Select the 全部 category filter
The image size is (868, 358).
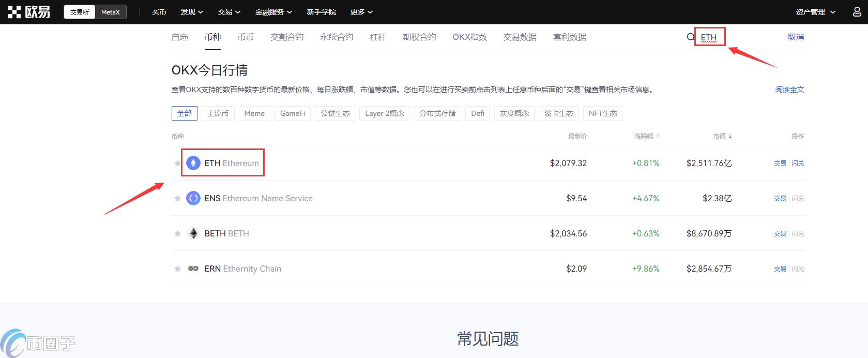point(185,113)
